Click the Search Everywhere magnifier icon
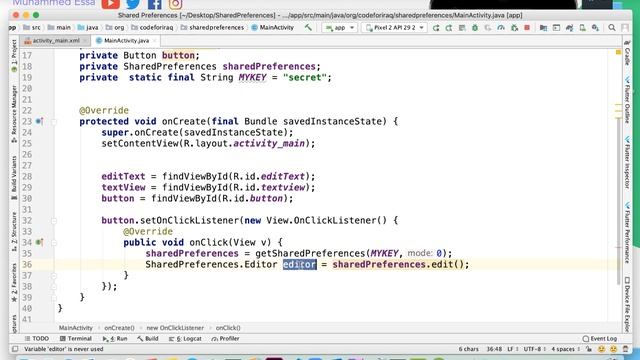Screen dimensions: 640x360 point(611,28)
